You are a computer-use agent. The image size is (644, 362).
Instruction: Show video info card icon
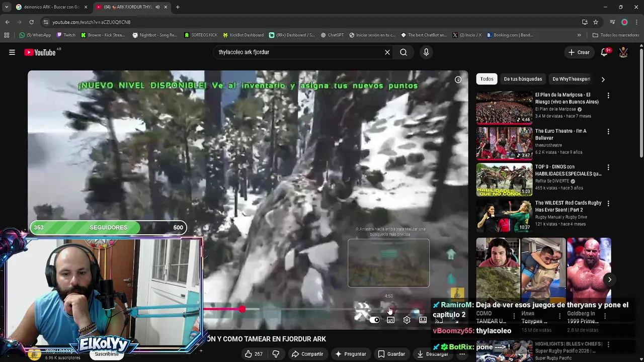point(458,79)
